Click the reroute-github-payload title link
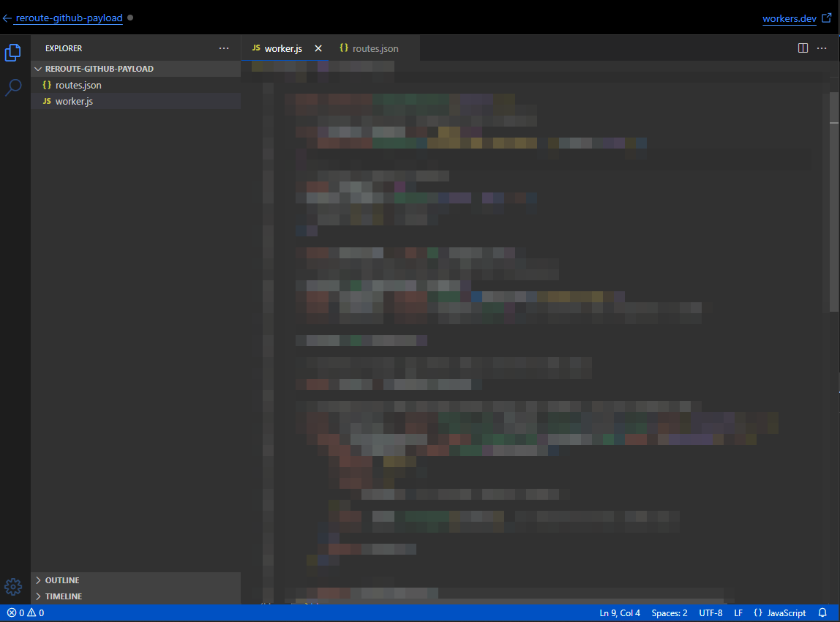 (x=69, y=18)
